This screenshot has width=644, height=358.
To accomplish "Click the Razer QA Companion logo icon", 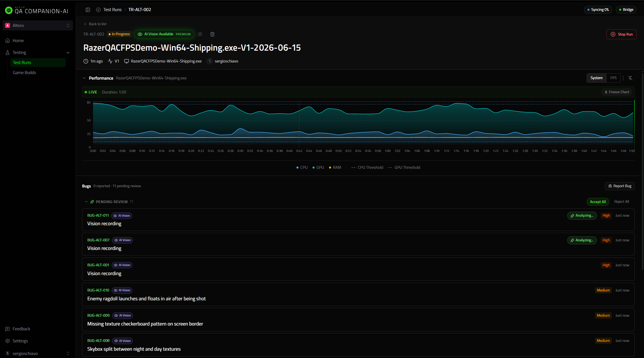I will tap(9, 10).
